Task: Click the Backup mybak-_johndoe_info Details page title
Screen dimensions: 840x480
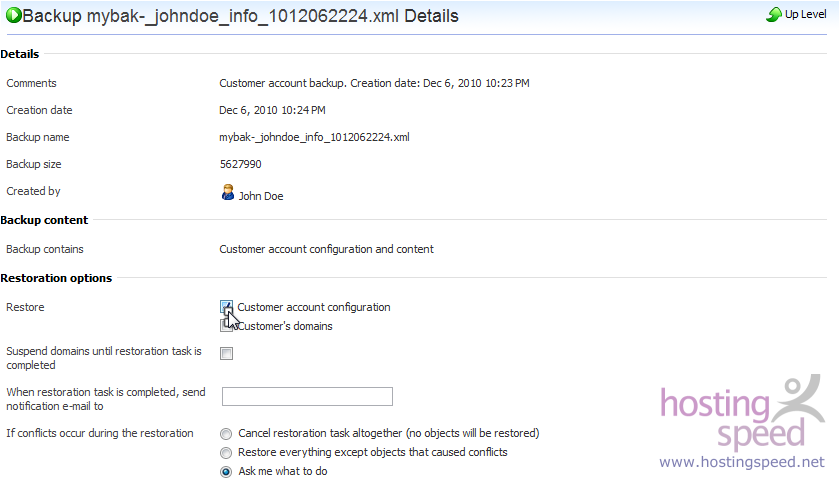Action: pos(241,16)
